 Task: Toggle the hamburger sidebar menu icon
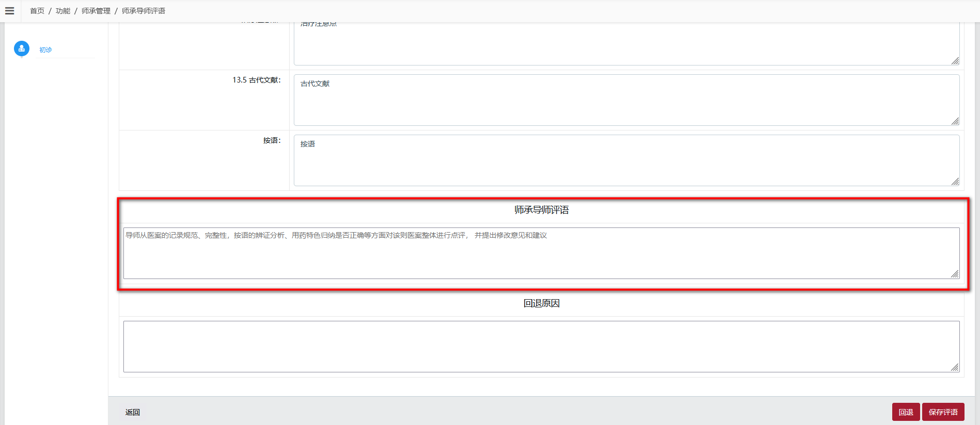point(9,10)
